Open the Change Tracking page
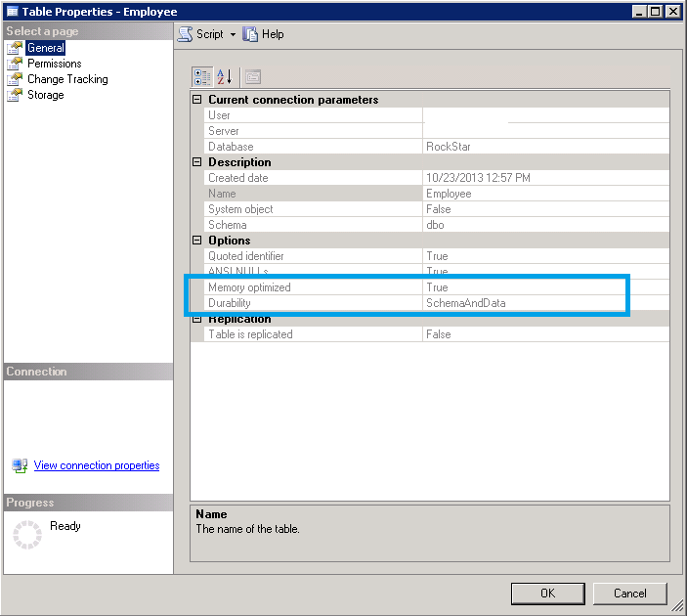The height and width of the screenshot is (616, 687). 66,79
